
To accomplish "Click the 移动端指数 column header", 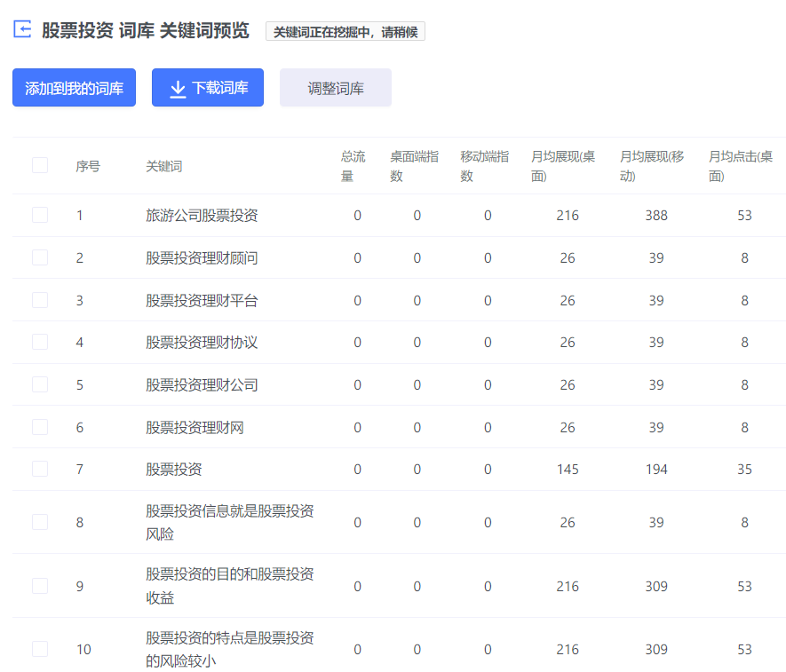I will click(x=484, y=166).
